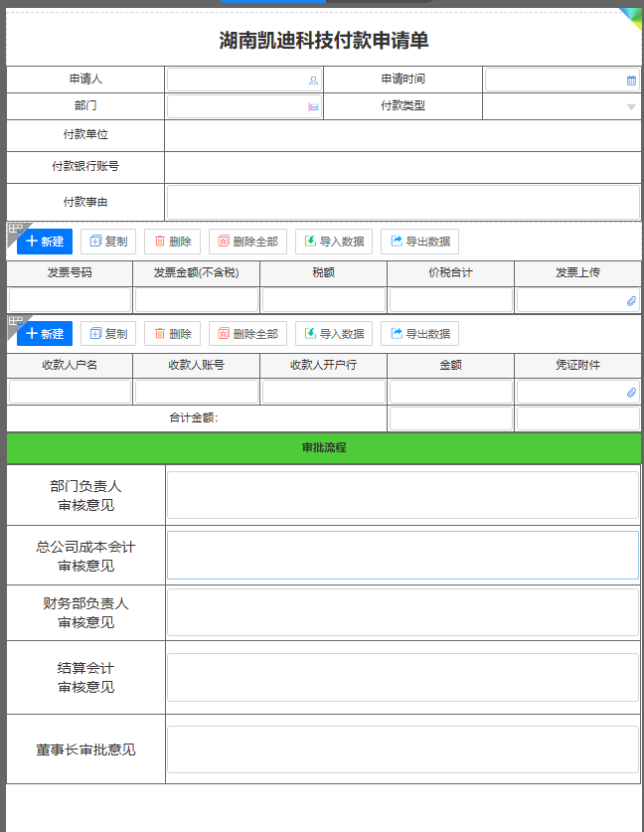Click the total field under 凭证附件 column

tap(577, 418)
